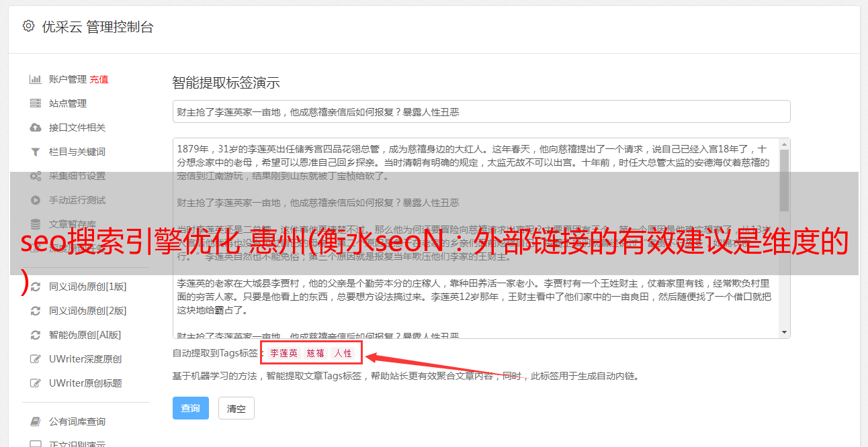The image size is (868, 447).
Task: Click the 公有词库查询 book icon
Action: pyautogui.click(x=36, y=421)
